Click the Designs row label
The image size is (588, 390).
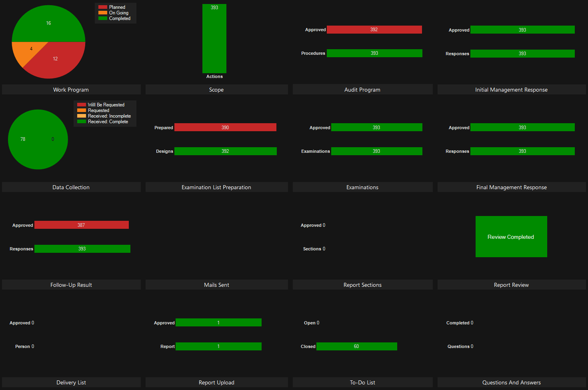point(164,151)
